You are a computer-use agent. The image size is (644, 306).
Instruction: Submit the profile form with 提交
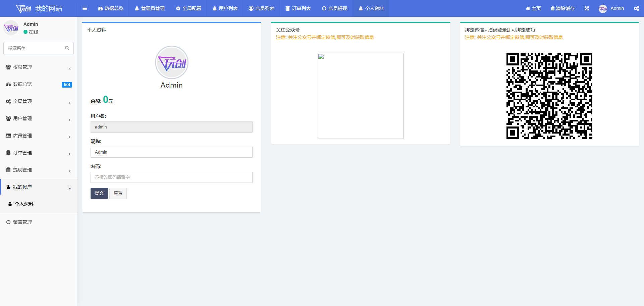99,193
